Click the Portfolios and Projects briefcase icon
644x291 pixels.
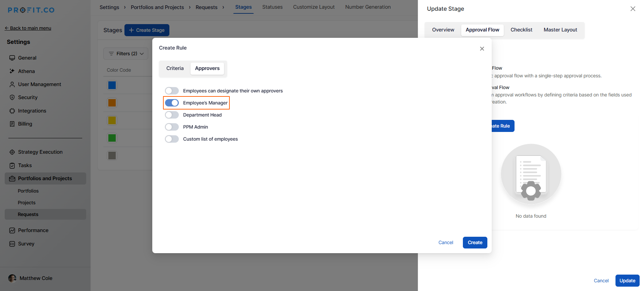[12, 178]
